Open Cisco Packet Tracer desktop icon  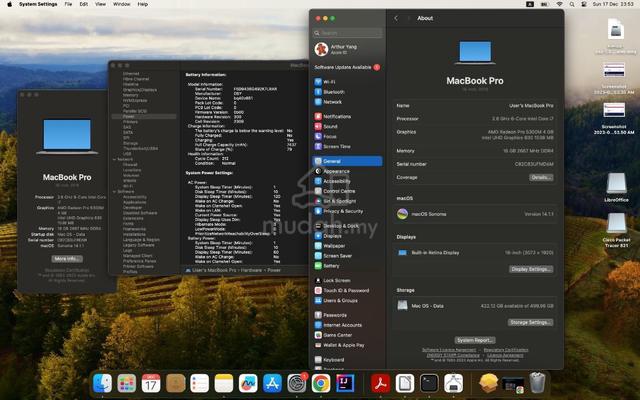click(x=616, y=230)
